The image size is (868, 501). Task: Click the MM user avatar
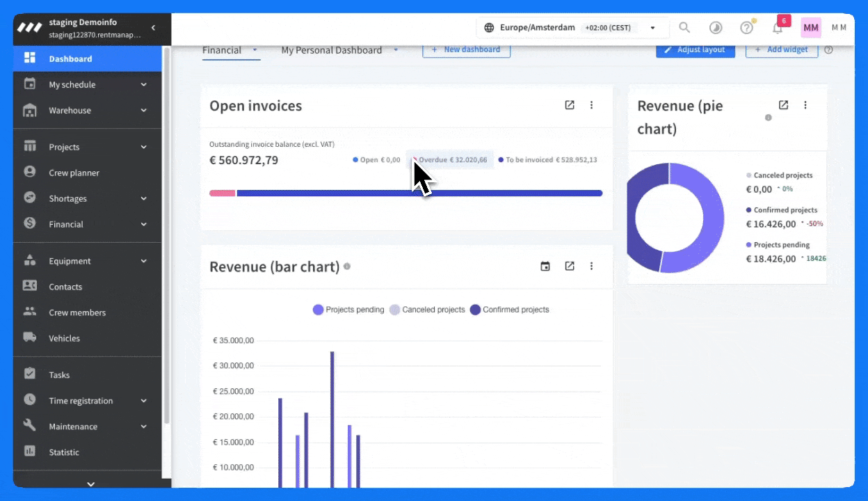811,28
